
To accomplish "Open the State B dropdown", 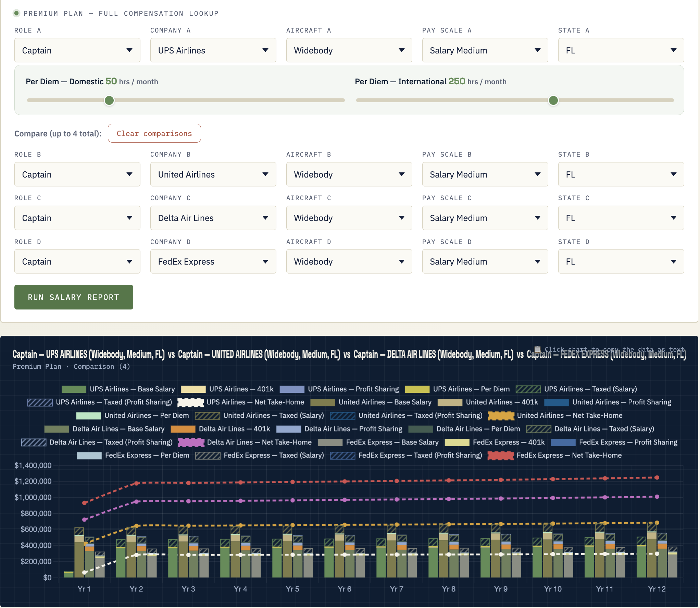I will click(621, 174).
